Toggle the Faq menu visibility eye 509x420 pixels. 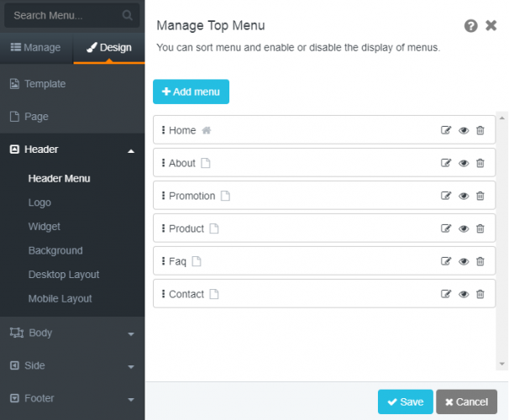[464, 261]
